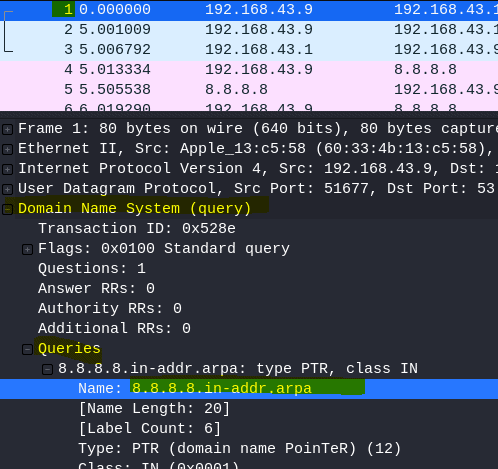Click Ethernet II Src Apple_13:c5:58 text
498x469 pixels.
(162, 149)
